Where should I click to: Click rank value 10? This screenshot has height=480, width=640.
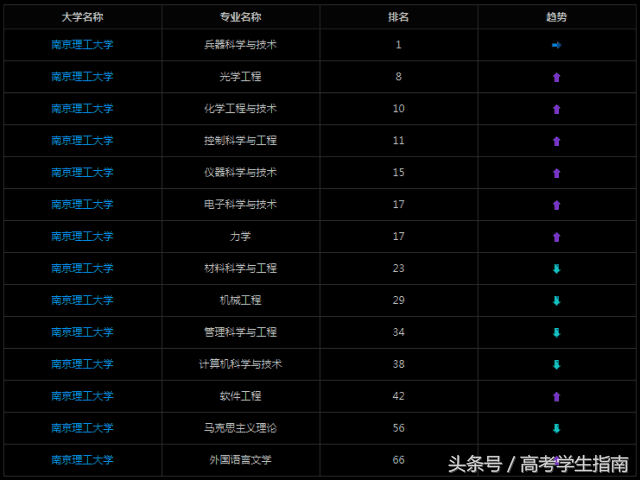tap(398, 108)
